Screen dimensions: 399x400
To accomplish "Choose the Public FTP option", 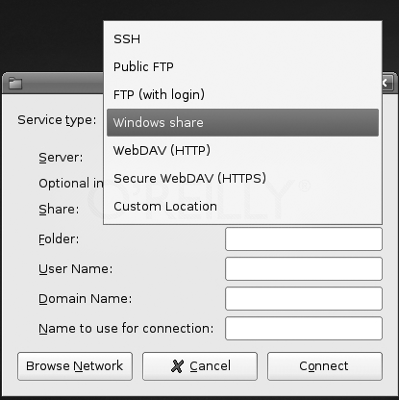I will [x=243, y=67].
